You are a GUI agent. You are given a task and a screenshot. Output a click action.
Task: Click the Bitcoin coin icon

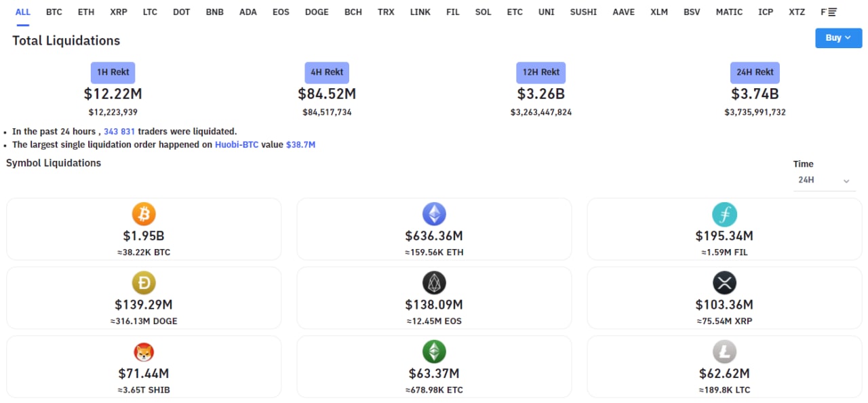[x=144, y=214]
